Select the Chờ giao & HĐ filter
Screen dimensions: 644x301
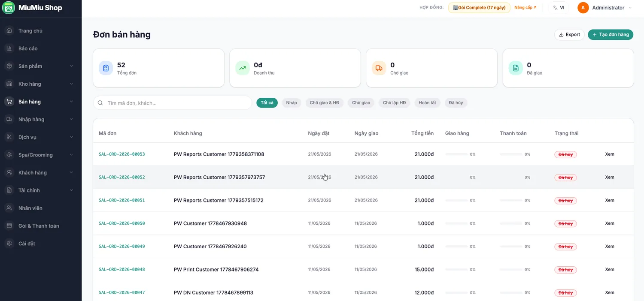pyautogui.click(x=325, y=103)
